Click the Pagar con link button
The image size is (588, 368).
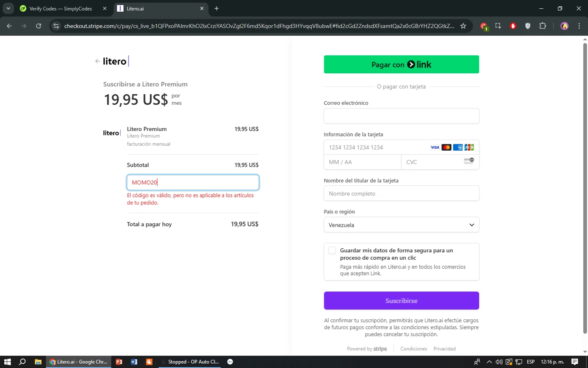(401, 64)
